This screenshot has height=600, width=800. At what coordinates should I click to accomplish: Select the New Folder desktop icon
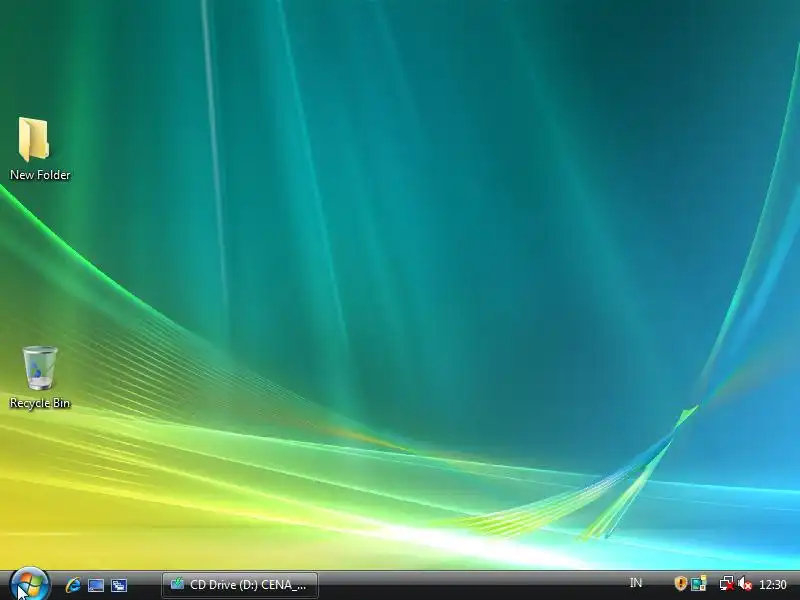[40, 148]
